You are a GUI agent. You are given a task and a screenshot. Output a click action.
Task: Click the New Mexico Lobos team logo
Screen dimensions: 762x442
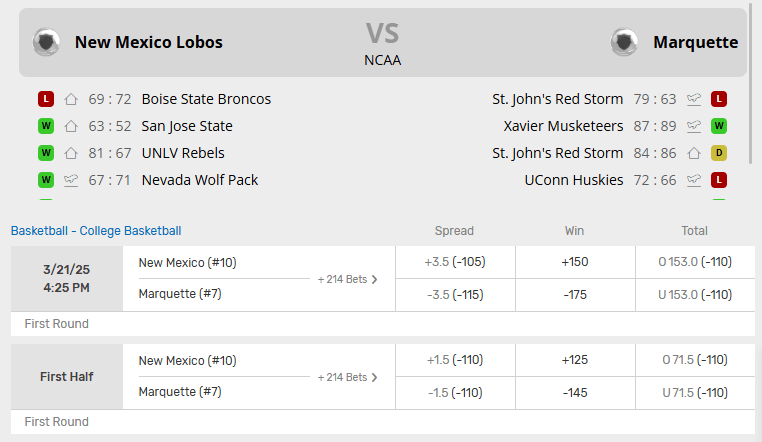tap(46, 42)
